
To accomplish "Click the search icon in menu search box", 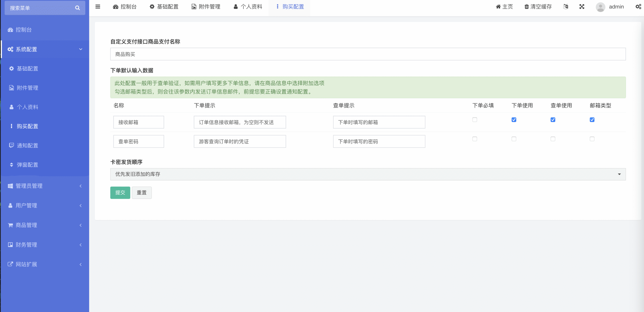I will 77,8.
